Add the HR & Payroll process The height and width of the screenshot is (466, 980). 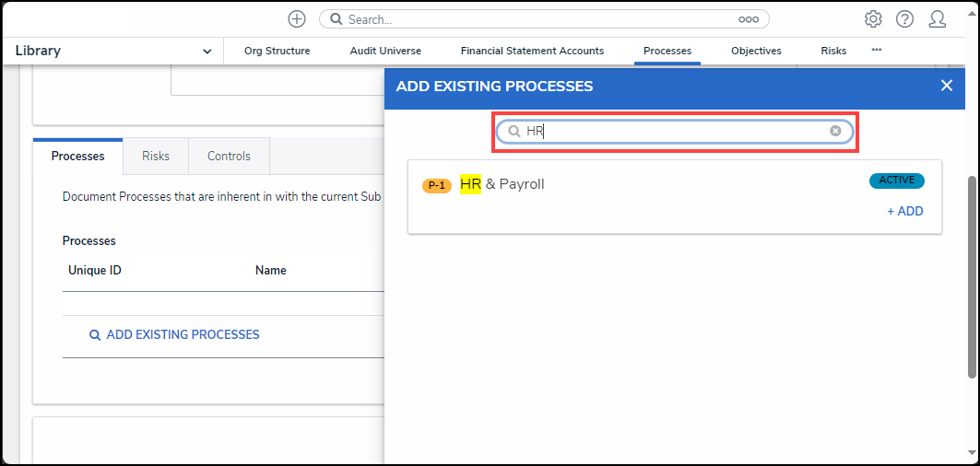(x=904, y=212)
